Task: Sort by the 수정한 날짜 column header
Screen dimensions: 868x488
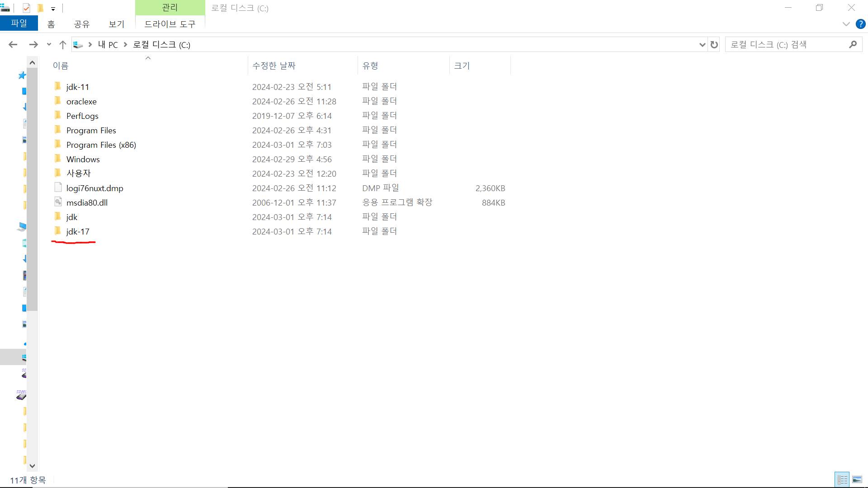Action: click(274, 66)
